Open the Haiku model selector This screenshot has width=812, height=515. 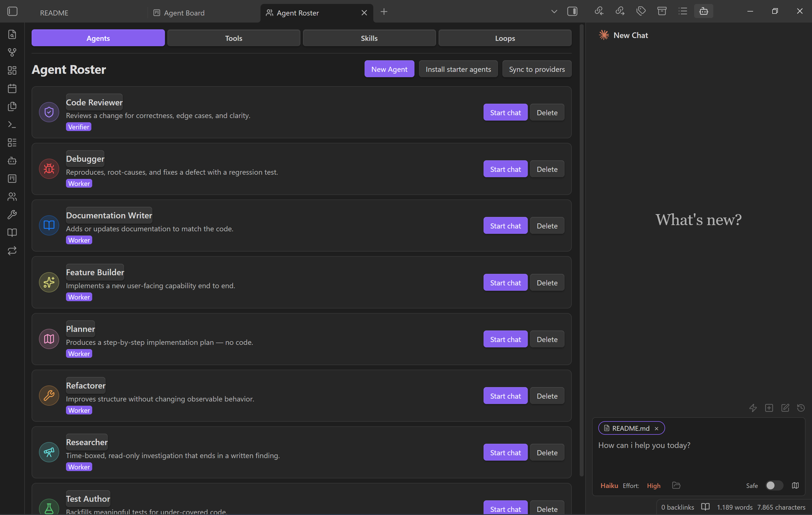tap(609, 486)
